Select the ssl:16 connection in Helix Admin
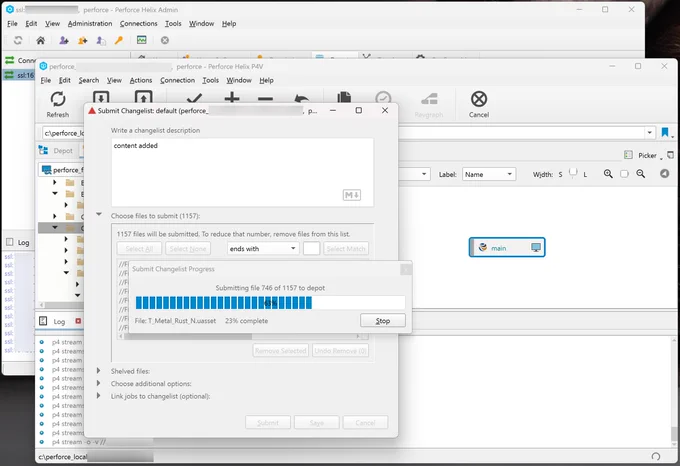680x466 pixels. (20, 75)
